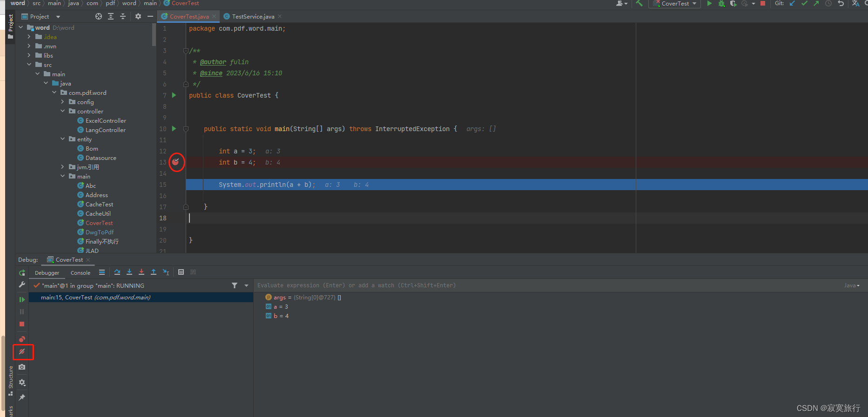Open the Structure tool window

[x=11, y=380]
